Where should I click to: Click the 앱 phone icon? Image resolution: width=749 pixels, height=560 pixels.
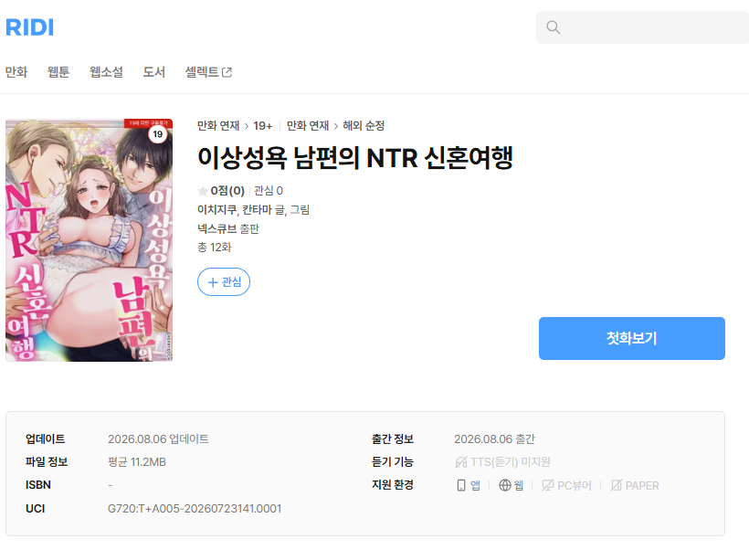[x=461, y=485]
